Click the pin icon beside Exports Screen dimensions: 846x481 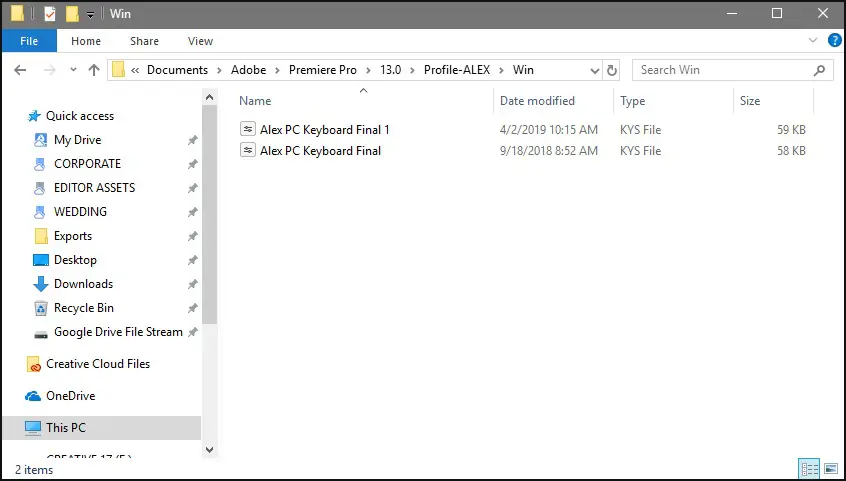click(192, 236)
